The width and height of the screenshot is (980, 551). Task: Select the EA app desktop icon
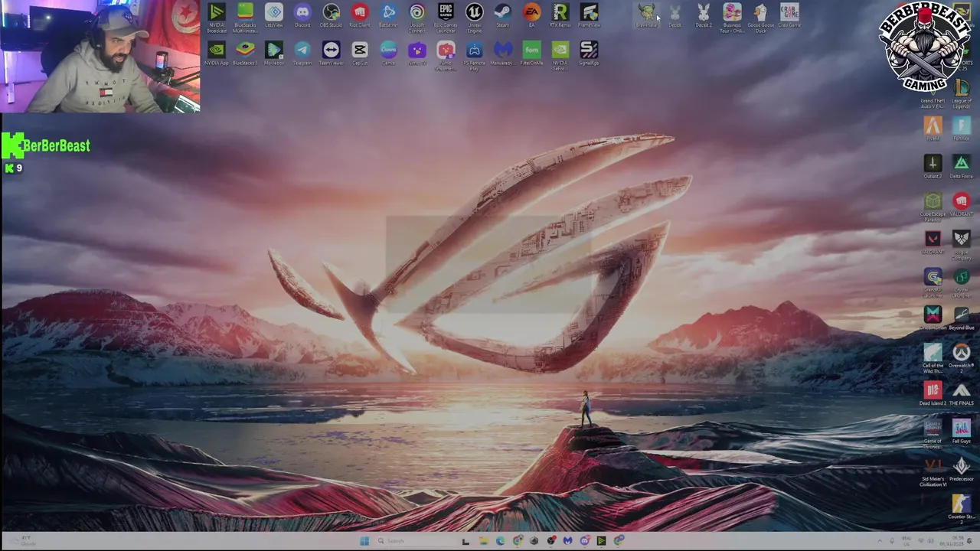[x=531, y=15]
